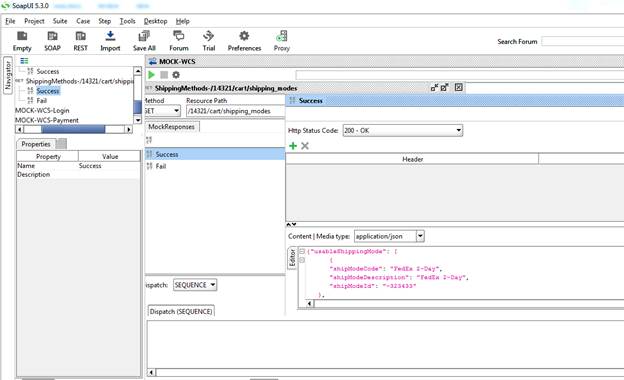Screen dimensions: 624x380
Task: Click the Property column heading
Action: tap(48, 156)
